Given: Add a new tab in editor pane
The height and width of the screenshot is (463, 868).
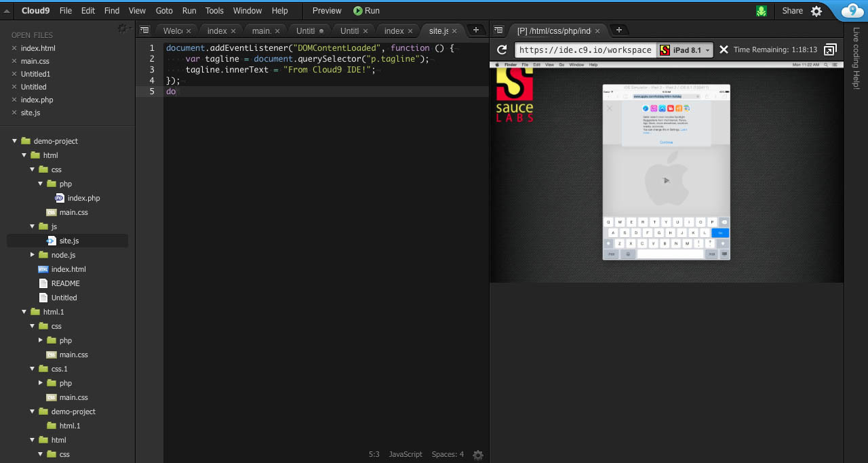Looking at the screenshot, I should [476, 30].
